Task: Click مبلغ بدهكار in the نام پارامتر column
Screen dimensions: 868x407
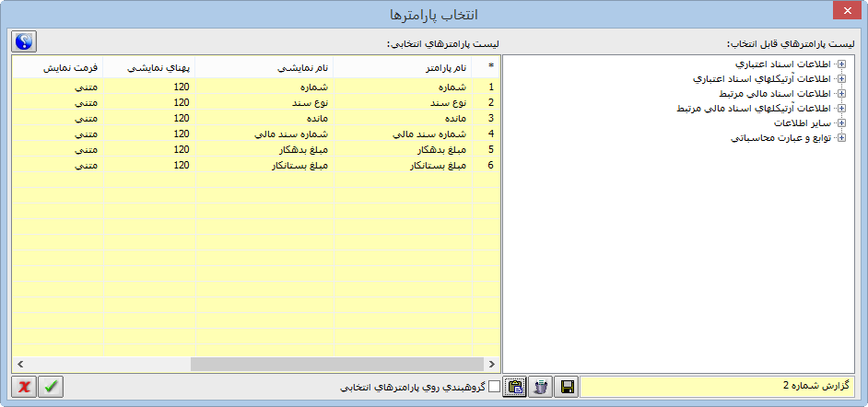Action: point(403,149)
